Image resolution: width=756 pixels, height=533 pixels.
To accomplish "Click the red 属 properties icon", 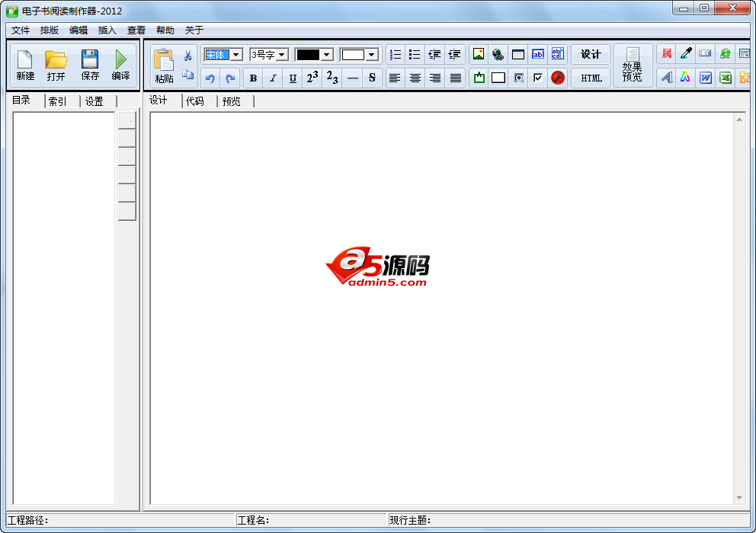I will pos(666,53).
